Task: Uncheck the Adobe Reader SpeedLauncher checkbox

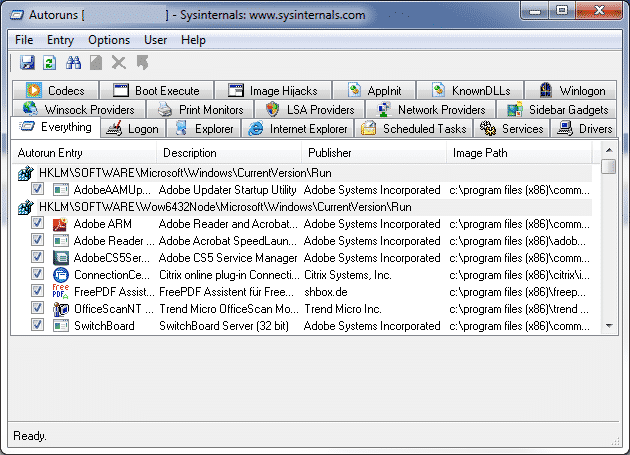Action: click(x=37, y=240)
